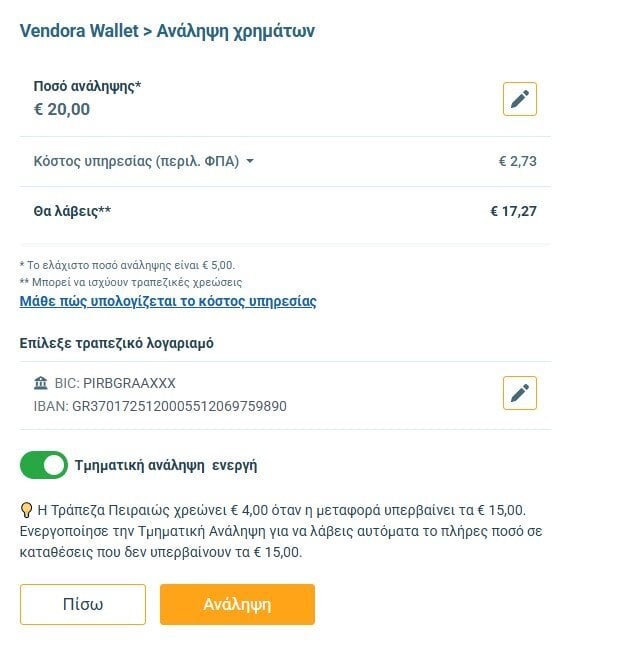Image resolution: width=635 pixels, height=662 pixels.
Task: Select the IBAN number line
Action: (x=160, y=406)
